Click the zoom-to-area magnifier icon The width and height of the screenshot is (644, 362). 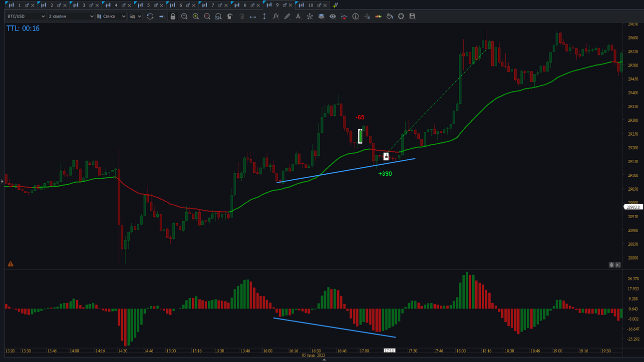tap(218, 16)
